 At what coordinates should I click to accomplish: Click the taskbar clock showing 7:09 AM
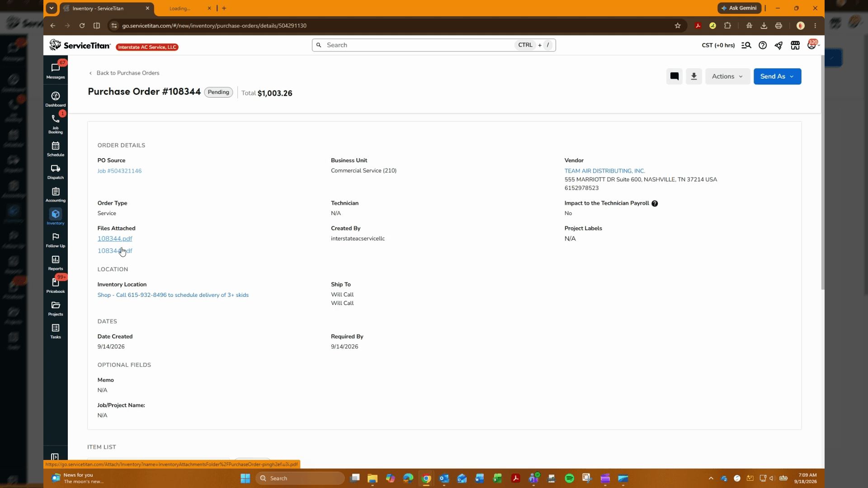click(x=806, y=478)
